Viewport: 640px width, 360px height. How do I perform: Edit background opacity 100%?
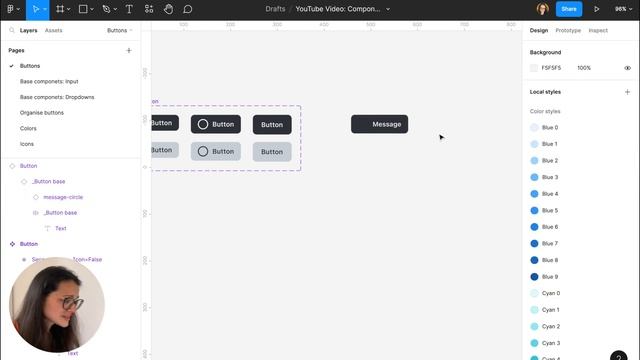pos(584,68)
